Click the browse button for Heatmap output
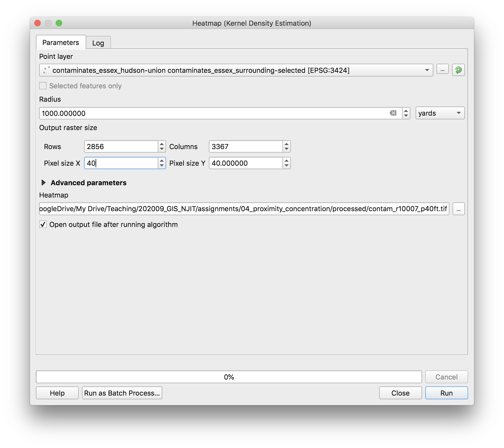This screenshot has height=448, width=504. (x=458, y=209)
